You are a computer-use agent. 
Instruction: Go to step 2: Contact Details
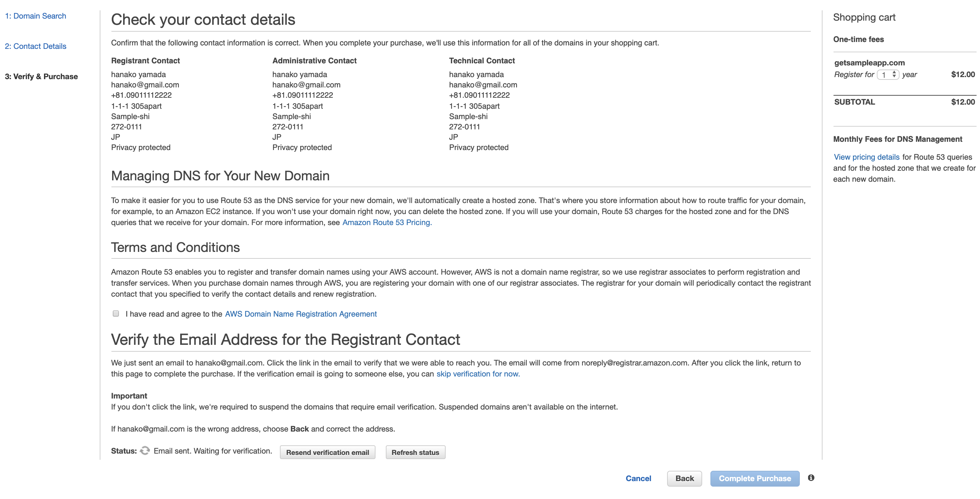tap(35, 46)
